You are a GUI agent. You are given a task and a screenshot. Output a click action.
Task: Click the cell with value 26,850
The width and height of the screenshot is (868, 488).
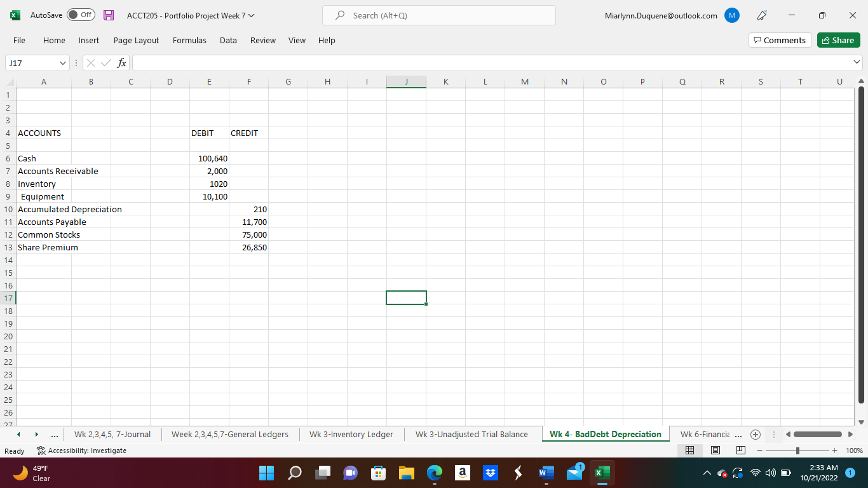tap(248, 247)
